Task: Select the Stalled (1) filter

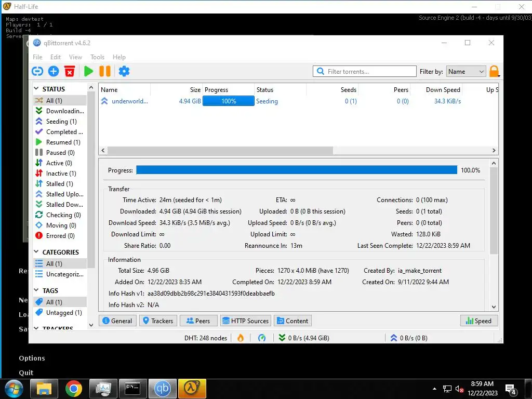Action: [60, 184]
